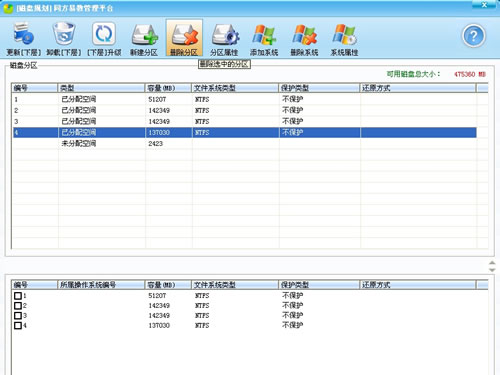Click capacity 51207 in upper table
The width and height of the screenshot is (500, 375).
[x=157, y=99]
